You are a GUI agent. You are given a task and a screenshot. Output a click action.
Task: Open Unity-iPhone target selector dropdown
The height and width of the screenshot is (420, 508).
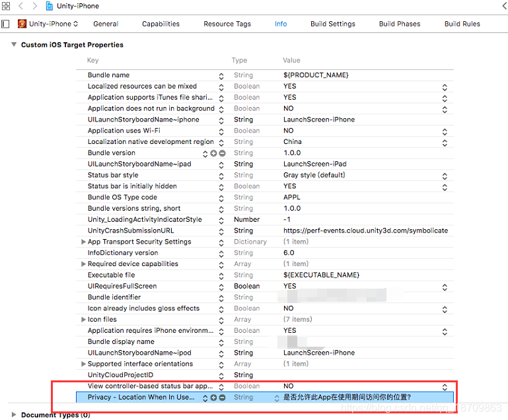point(54,24)
